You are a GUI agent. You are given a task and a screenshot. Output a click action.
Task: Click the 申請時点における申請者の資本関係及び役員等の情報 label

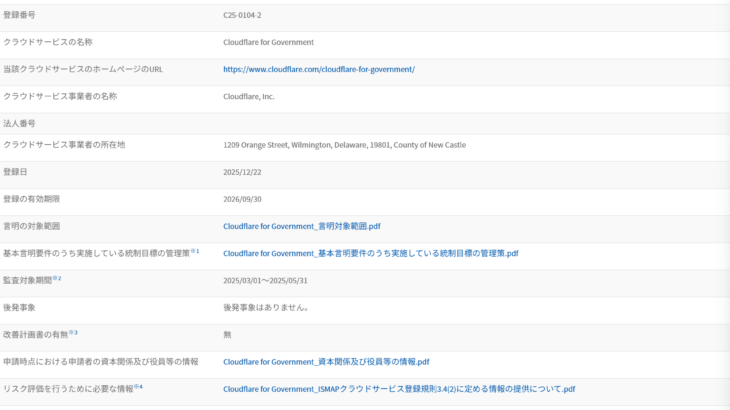coord(101,362)
